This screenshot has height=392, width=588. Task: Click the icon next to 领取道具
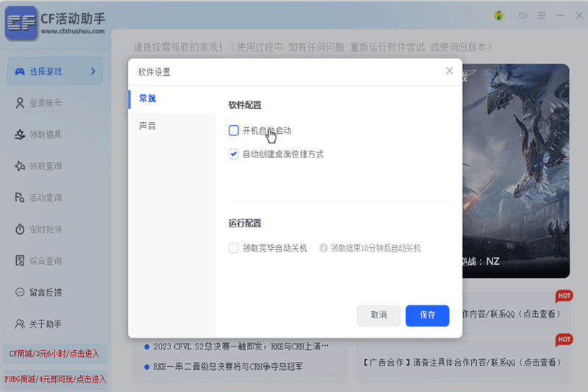(x=20, y=135)
